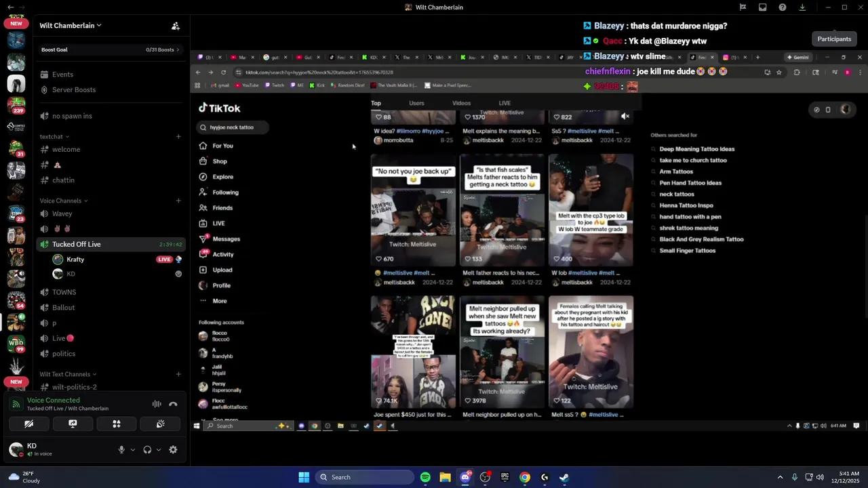This screenshot has height=488, width=868.
Task: Open TikTok Explore in sidebar
Action: tap(217, 177)
